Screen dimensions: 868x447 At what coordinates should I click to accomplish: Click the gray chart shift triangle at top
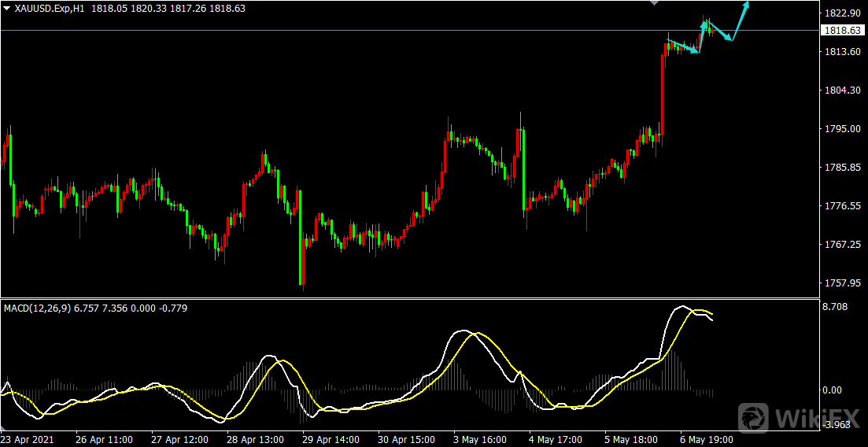point(652,3)
